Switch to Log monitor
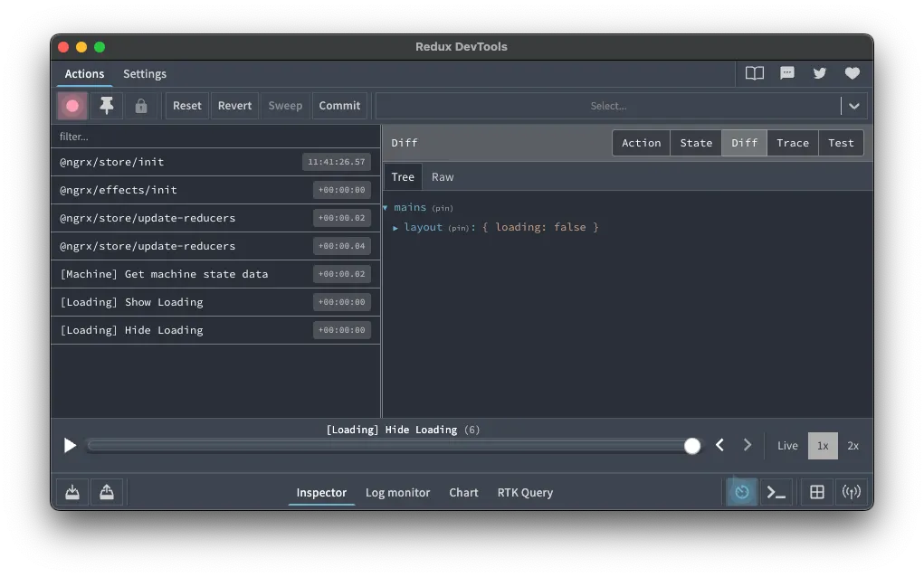Image resolution: width=924 pixels, height=577 pixels. tap(398, 493)
